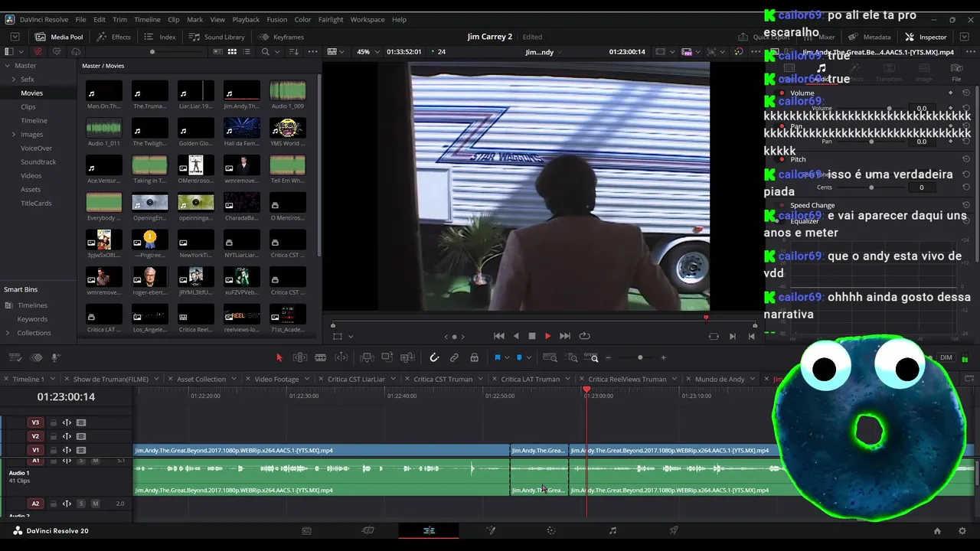This screenshot has height=551, width=980.
Task: Expand the Sefx bin
Action: [x=14, y=80]
